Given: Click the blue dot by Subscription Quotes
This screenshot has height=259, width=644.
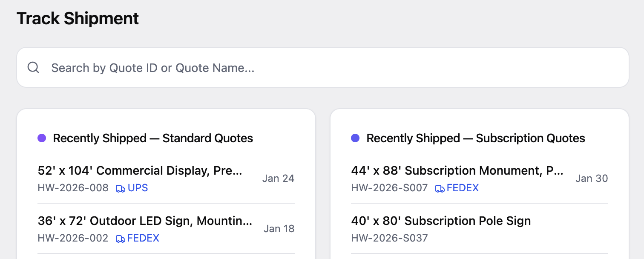Looking at the screenshot, I should click(x=355, y=138).
